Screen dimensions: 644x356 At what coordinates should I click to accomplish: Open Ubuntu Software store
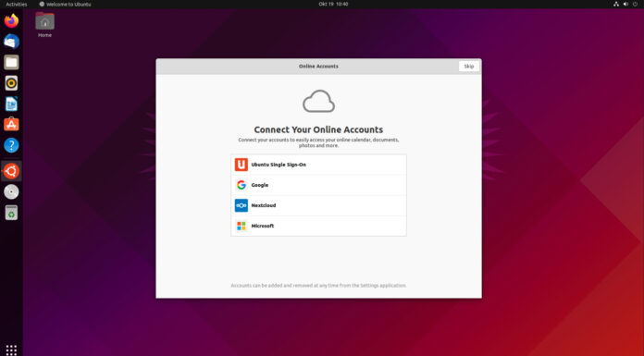coord(11,125)
